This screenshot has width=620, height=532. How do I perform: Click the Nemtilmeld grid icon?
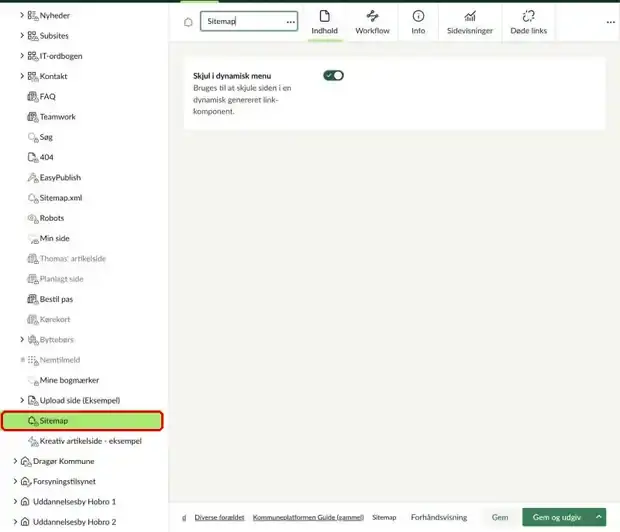(33, 360)
